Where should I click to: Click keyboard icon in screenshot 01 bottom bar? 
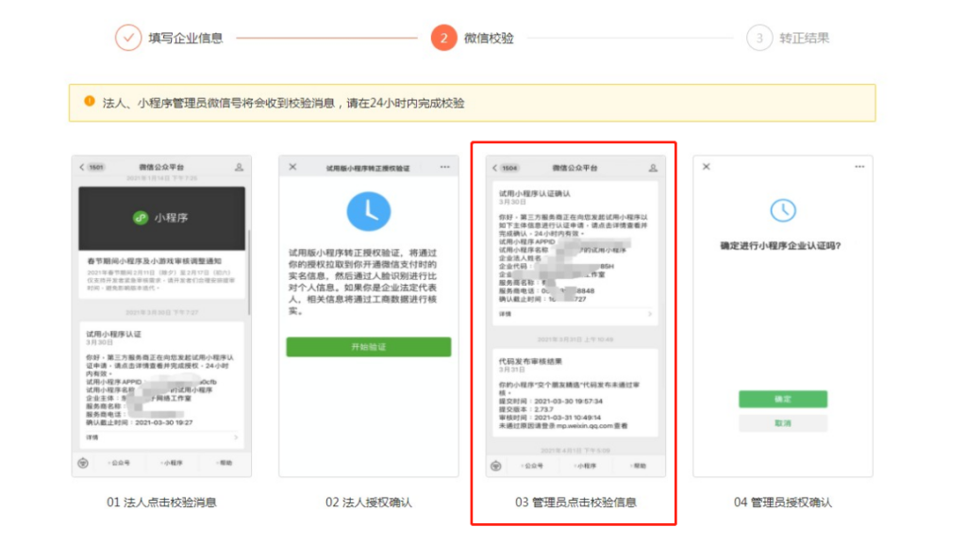pyautogui.click(x=83, y=463)
